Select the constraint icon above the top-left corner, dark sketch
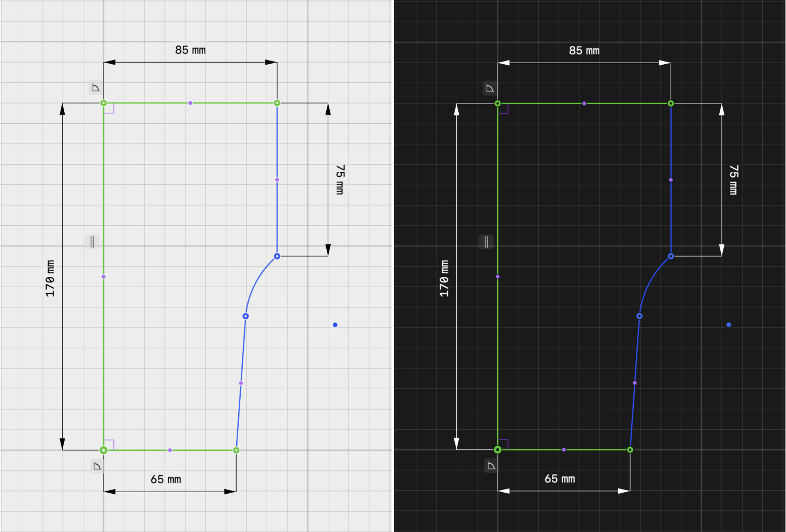 [x=490, y=88]
